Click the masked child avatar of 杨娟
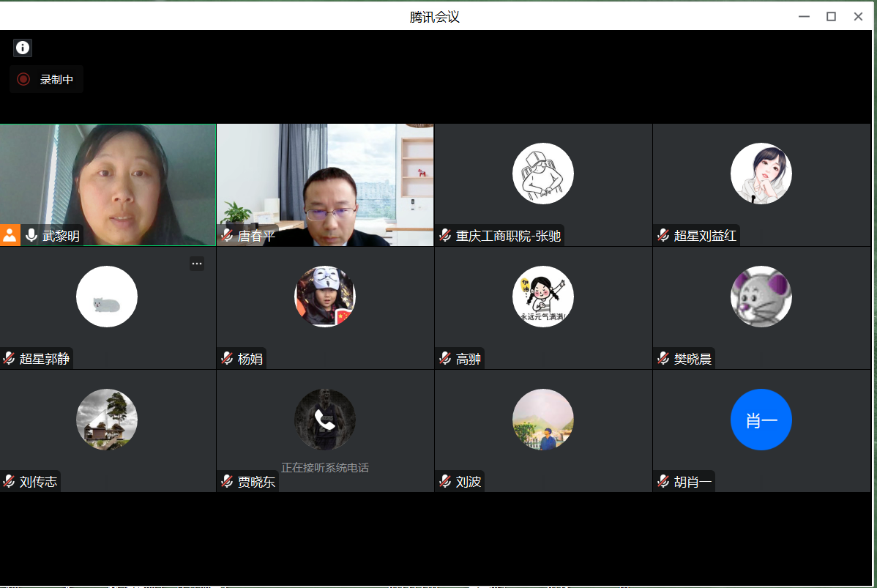Viewport: 877px width, 588px height. [325, 297]
